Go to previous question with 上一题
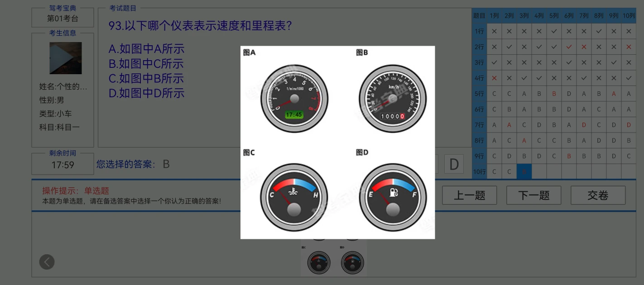Image resolution: width=644 pixels, height=285 pixels. click(470, 195)
